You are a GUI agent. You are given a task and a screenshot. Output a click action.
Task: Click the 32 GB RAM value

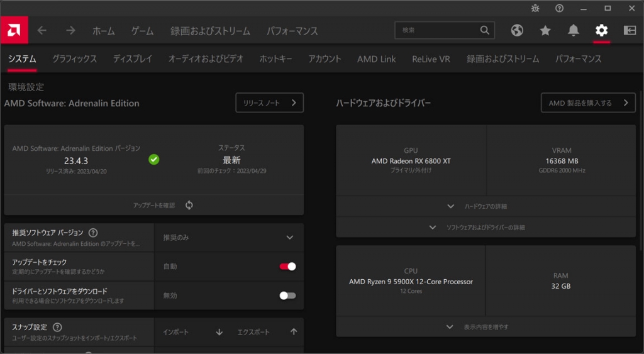click(x=560, y=286)
